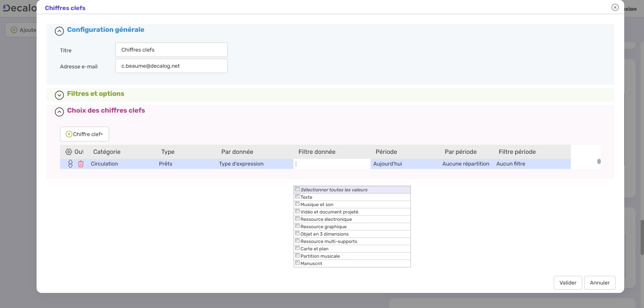Click the Valider button

568,283
